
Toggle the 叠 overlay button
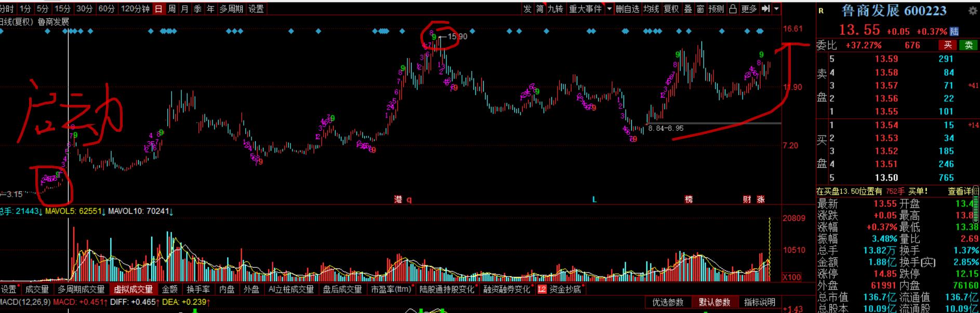coord(688,9)
